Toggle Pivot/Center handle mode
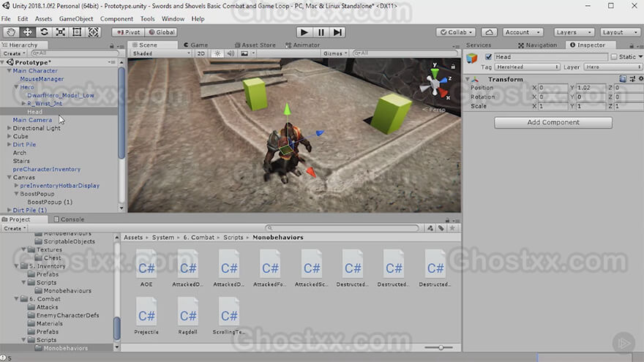This screenshot has height=362, width=644. (x=128, y=32)
